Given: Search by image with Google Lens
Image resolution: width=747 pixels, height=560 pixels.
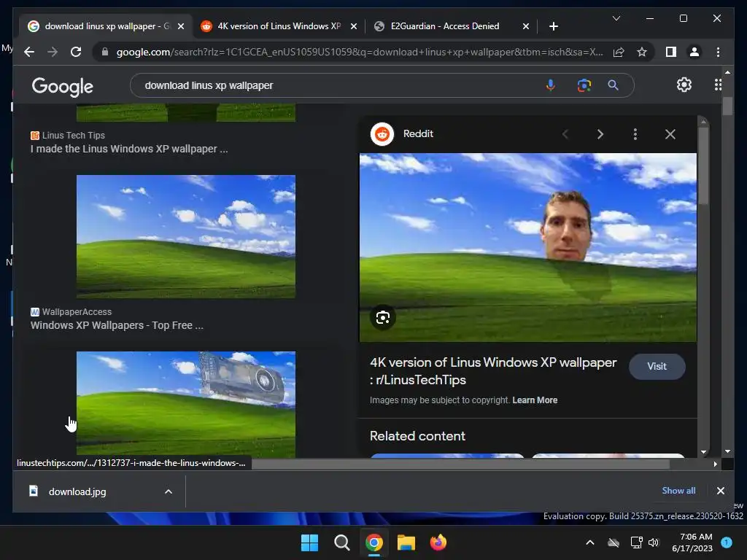Looking at the screenshot, I should [584, 85].
